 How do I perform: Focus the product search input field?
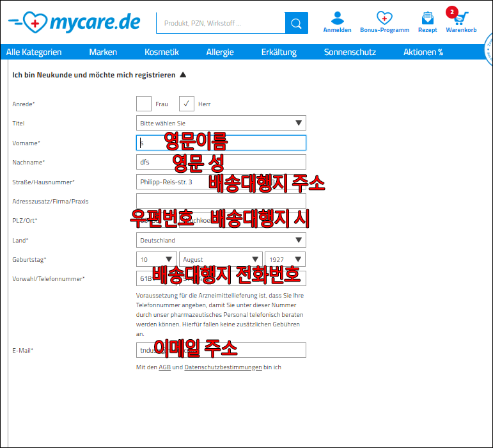[221, 23]
